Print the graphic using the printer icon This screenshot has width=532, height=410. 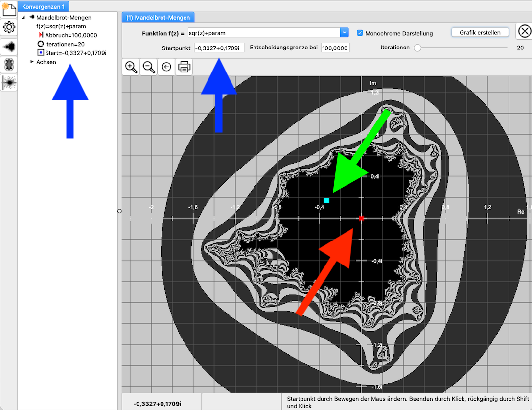[x=184, y=67]
